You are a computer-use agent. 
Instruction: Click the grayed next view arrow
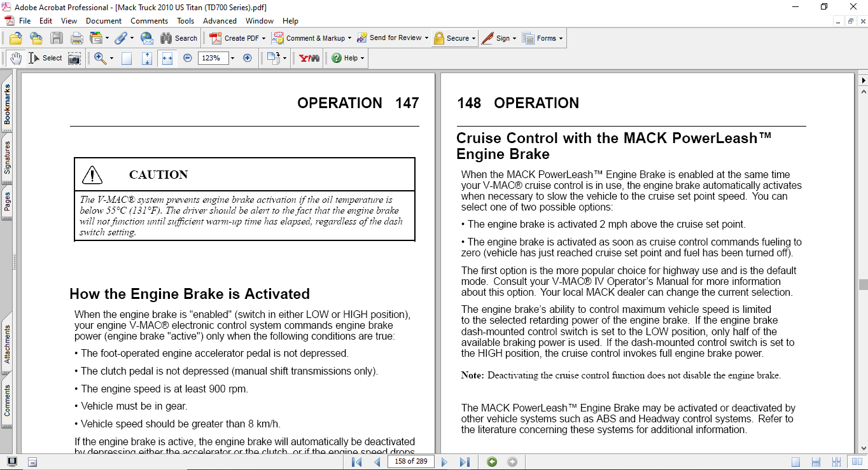tap(512, 462)
